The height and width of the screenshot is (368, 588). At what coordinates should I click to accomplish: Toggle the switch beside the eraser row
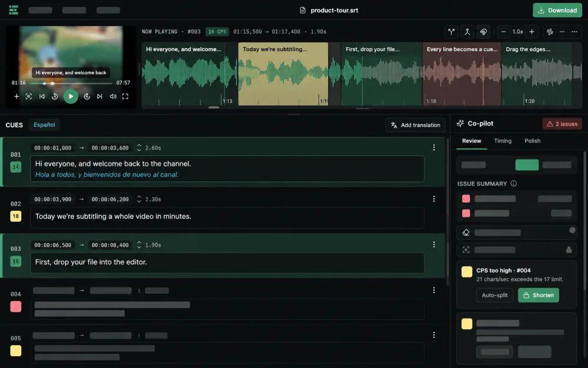coord(572,230)
